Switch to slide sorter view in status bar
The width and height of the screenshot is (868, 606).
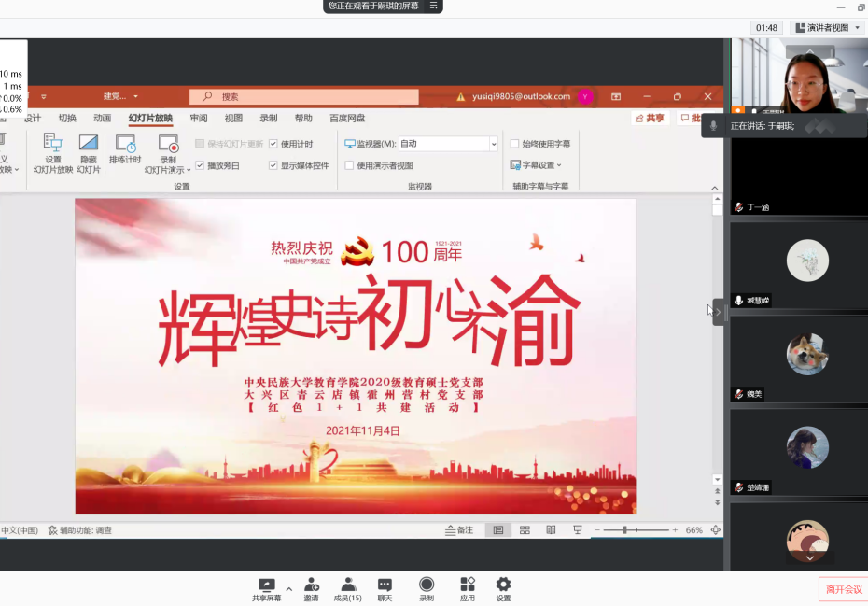click(525, 530)
